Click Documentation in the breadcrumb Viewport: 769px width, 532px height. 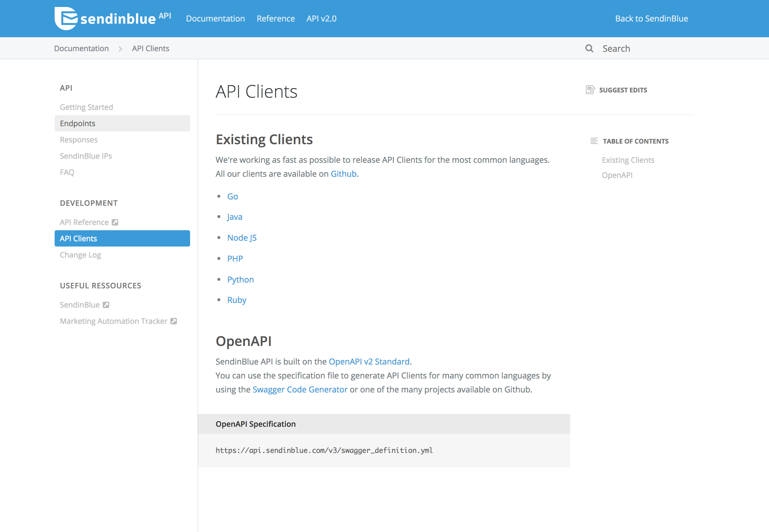click(x=81, y=48)
